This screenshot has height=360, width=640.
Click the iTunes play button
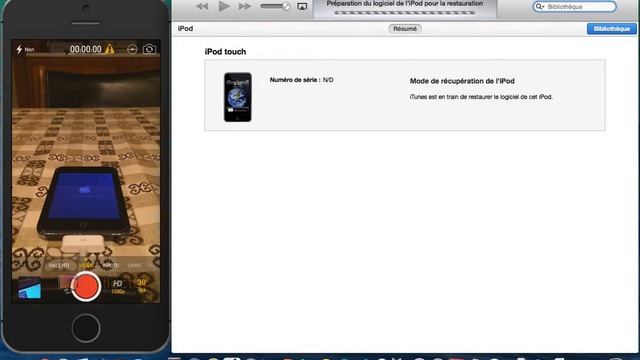(x=224, y=6)
